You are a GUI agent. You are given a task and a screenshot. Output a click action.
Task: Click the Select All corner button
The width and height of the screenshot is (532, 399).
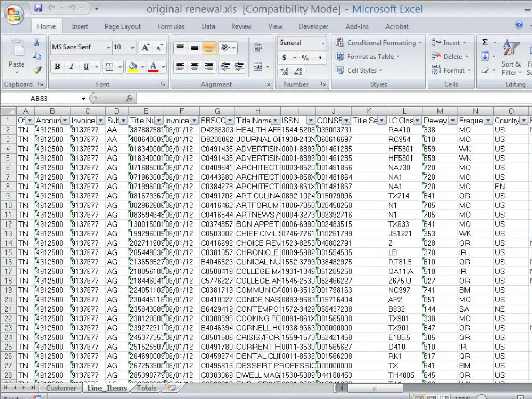(x=8, y=111)
